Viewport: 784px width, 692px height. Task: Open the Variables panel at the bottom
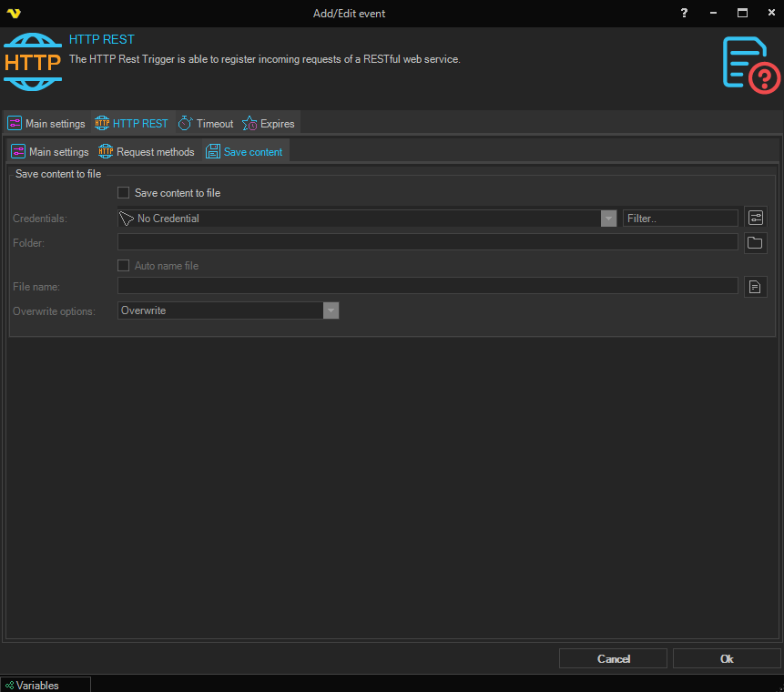tap(46, 685)
